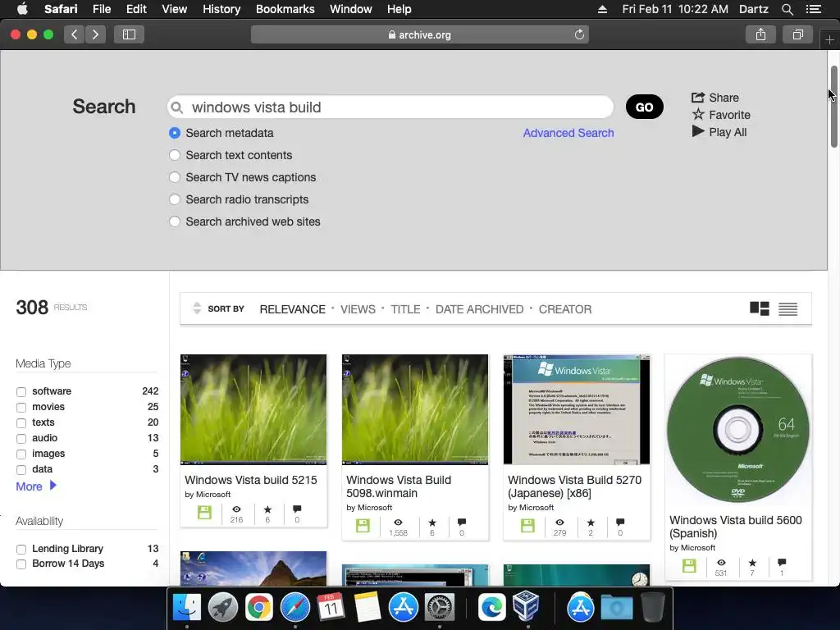Click favorites star on Vista Build 5270
This screenshot has width=840, height=630.
[x=591, y=522]
